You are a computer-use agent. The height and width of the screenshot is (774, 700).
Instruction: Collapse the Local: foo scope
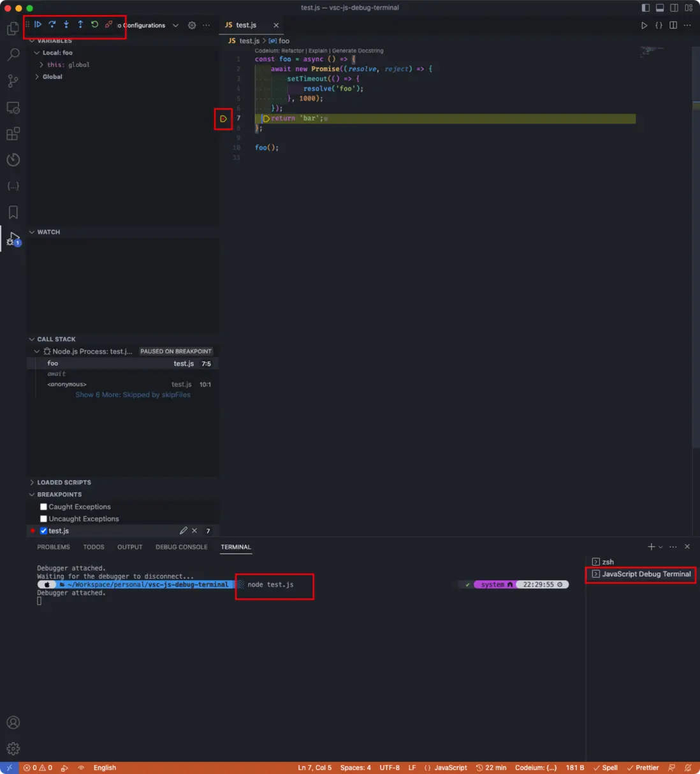click(x=37, y=53)
